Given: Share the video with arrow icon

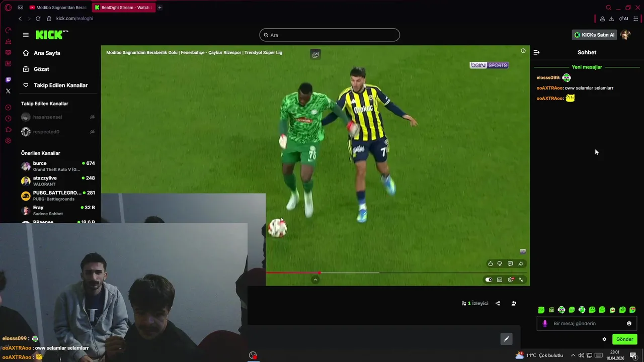Looking at the screenshot, I should pos(521,263).
